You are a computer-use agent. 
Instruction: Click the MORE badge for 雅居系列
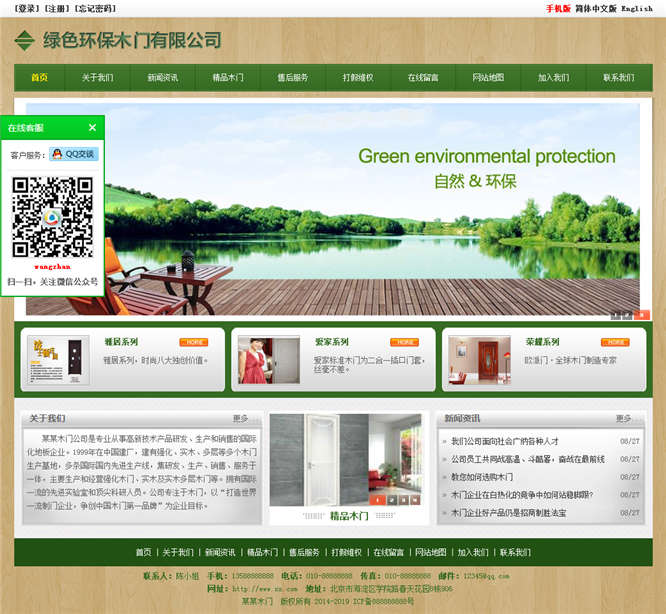click(194, 342)
